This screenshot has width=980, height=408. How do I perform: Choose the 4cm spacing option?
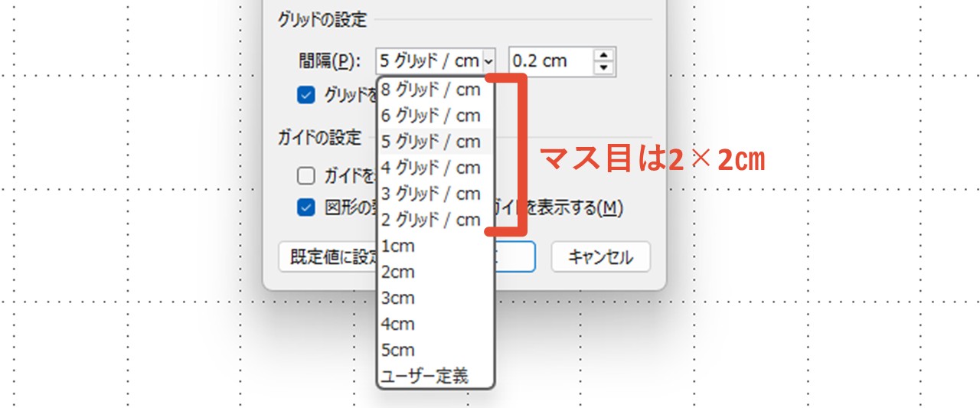(435, 324)
